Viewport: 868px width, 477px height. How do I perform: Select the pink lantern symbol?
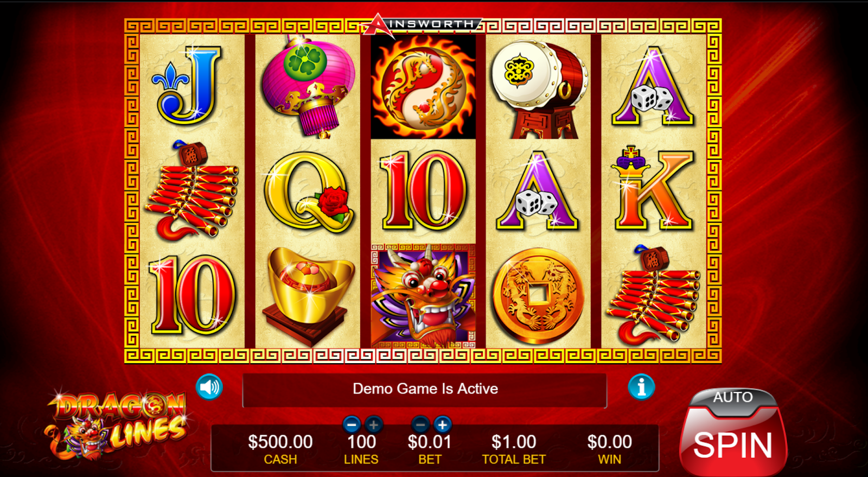pos(308,87)
